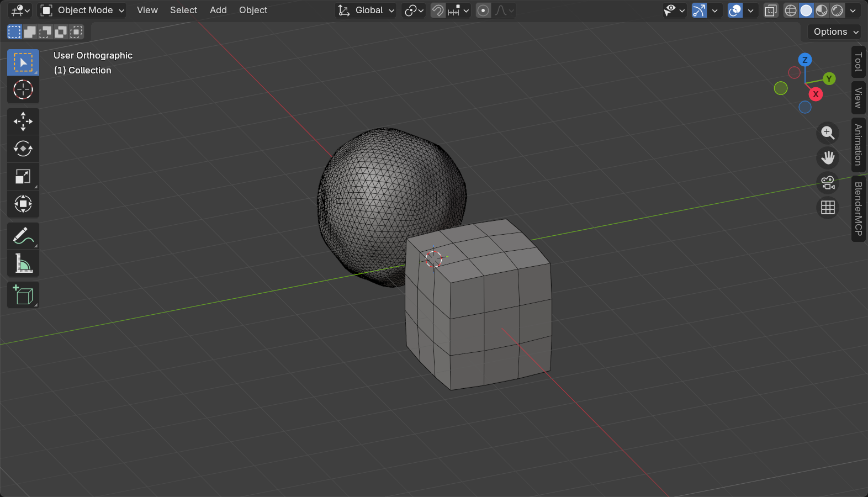Expand overlays options dropdown arrow
Screen dimensions: 868x497
751,10
